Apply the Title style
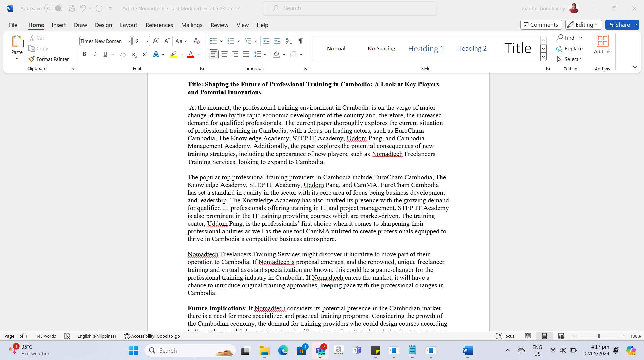Viewport: 644px width, 360px height. tap(517, 48)
